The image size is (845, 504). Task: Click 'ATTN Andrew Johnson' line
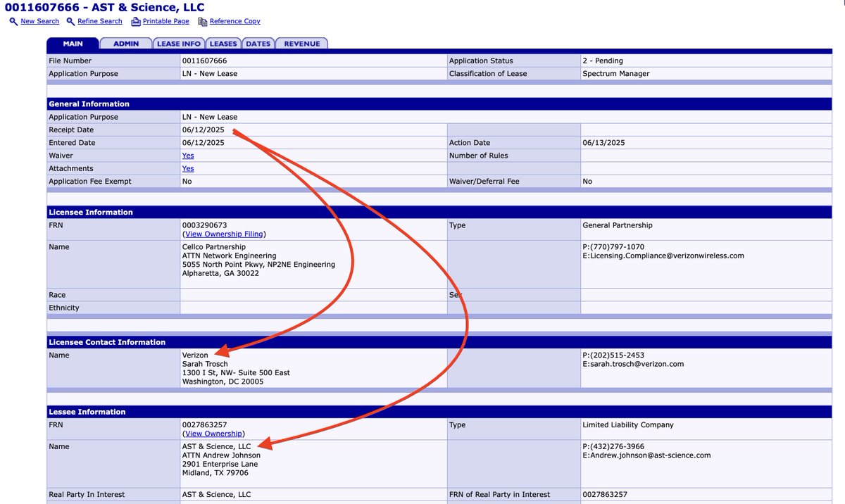221,455
